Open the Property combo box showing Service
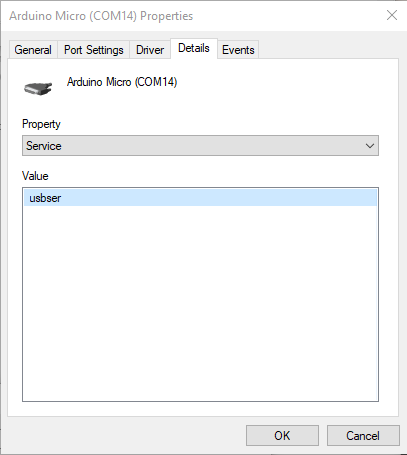 [200, 146]
